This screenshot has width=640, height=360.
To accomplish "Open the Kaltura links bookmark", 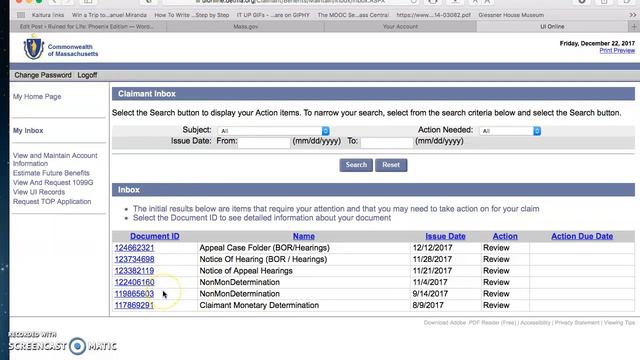I will coord(48,15).
